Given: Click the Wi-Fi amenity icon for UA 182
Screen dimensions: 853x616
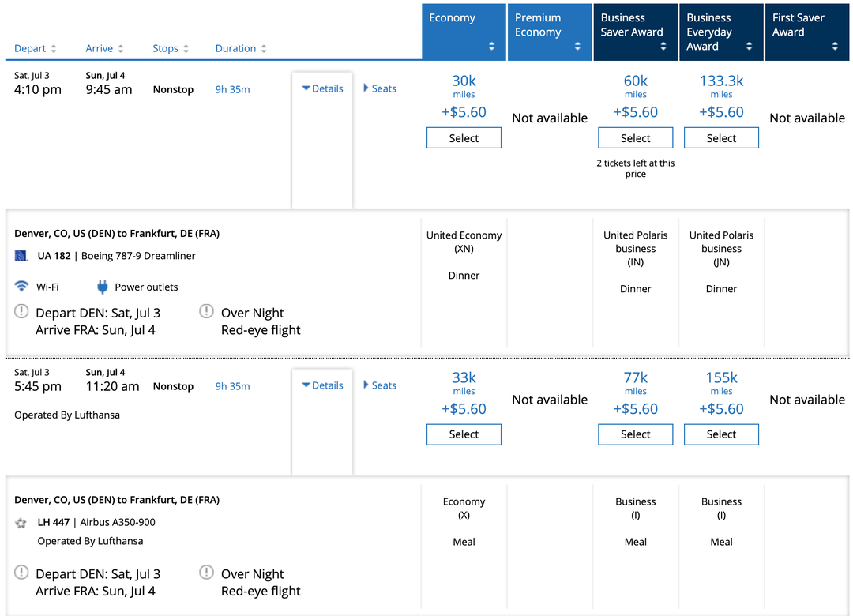Looking at the screenshot, I should (x=21, y=286).
